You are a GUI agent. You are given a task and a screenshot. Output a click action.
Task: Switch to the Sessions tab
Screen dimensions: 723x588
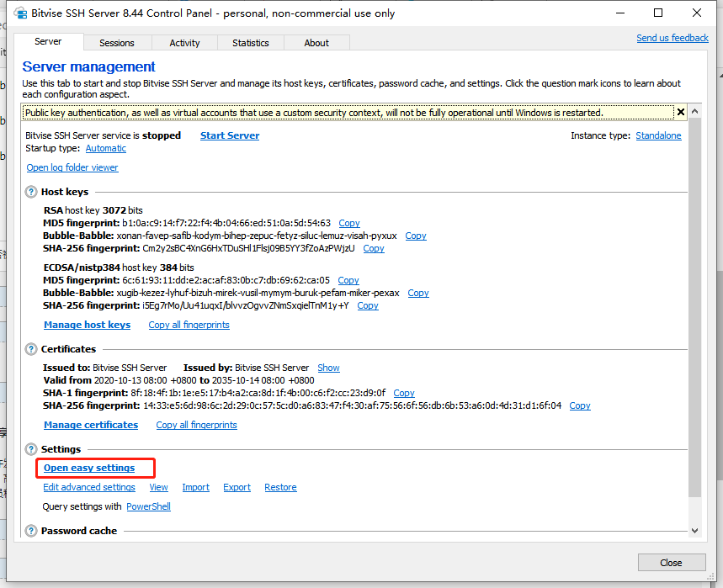tap(117, 43)
